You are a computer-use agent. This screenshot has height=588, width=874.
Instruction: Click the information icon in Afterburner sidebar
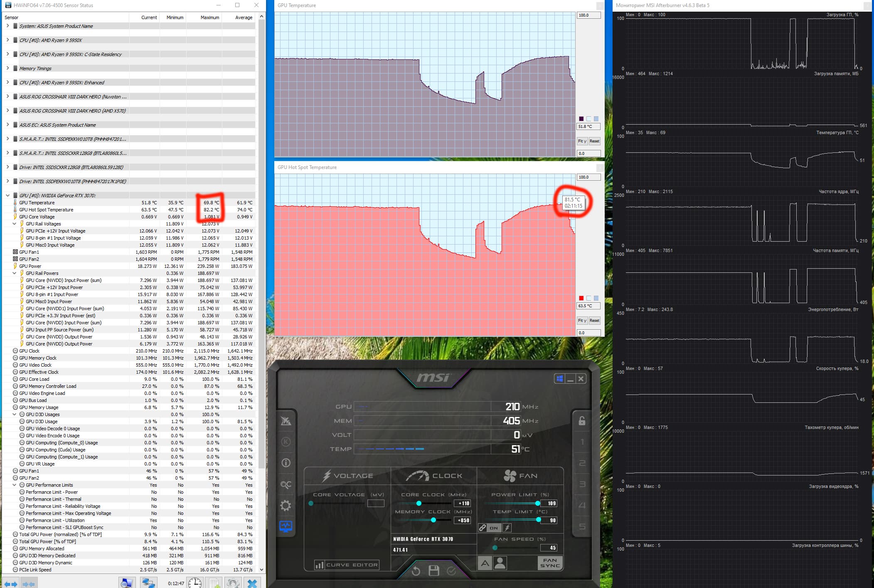286,463
